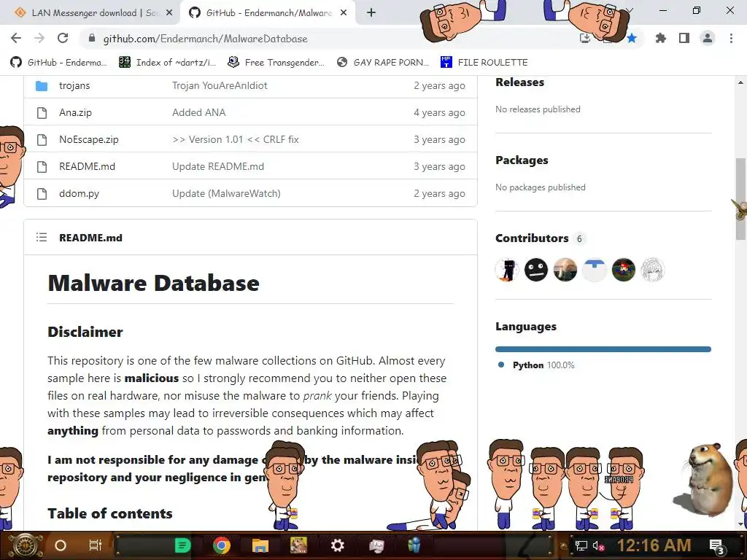Toggle the muted volume tray icon
Screen dimensions: 747x560
coord(598,545)
